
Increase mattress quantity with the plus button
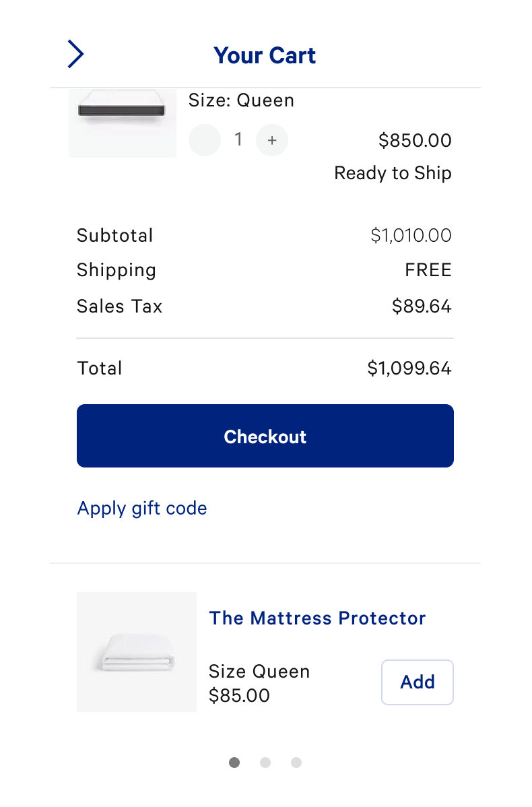click(x=272, y=140)
